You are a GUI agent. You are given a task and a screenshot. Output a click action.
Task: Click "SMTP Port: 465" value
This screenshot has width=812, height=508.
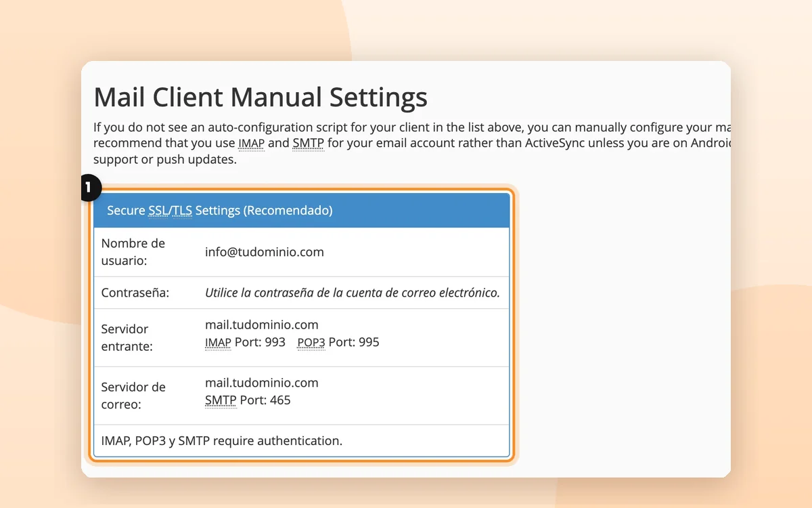point(248,400)
